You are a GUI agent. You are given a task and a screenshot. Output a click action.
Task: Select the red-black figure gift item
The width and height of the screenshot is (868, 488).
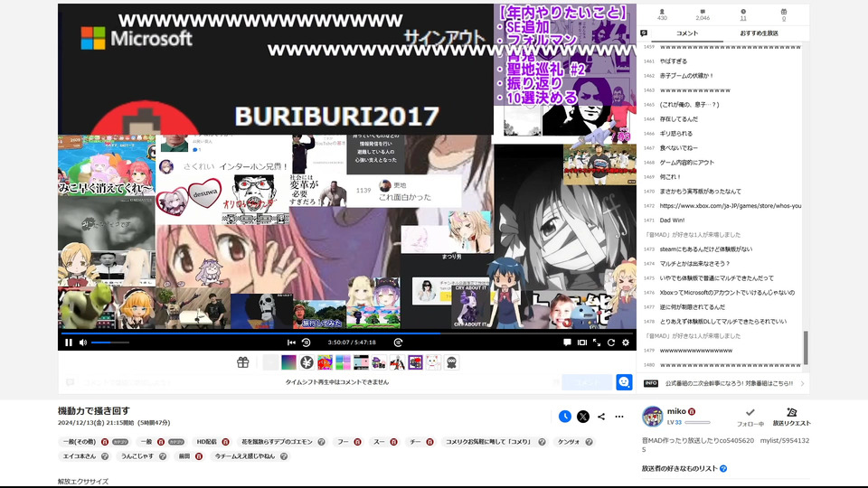point(397,362)
